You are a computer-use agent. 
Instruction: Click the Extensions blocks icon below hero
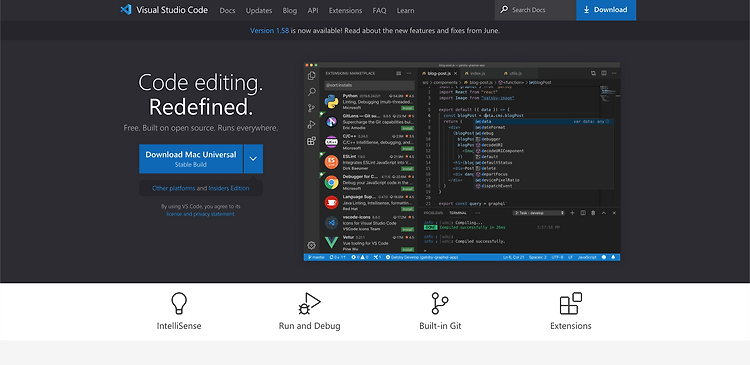[x=571, y=303]
